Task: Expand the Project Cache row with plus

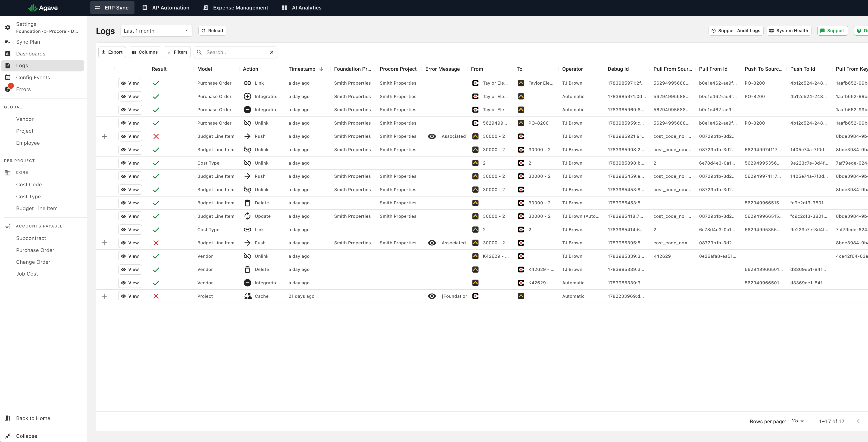Action: pyautogui.click(x=104, y=296)
